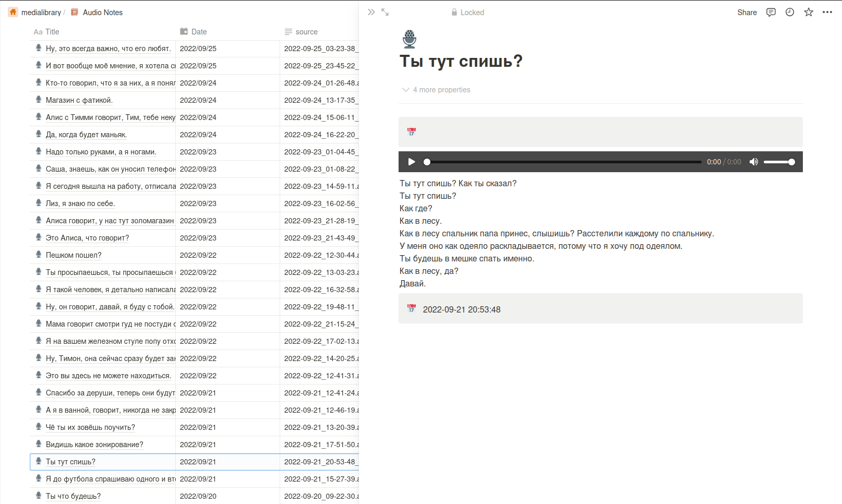The width and height of the screenshot is (842, 504).
Task: Open comments panel icon
Action: click(x=771, y=12)
